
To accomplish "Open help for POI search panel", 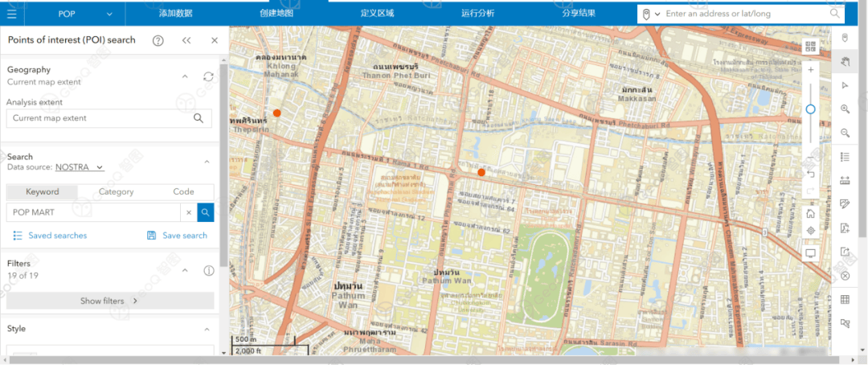I will (158, 40).
